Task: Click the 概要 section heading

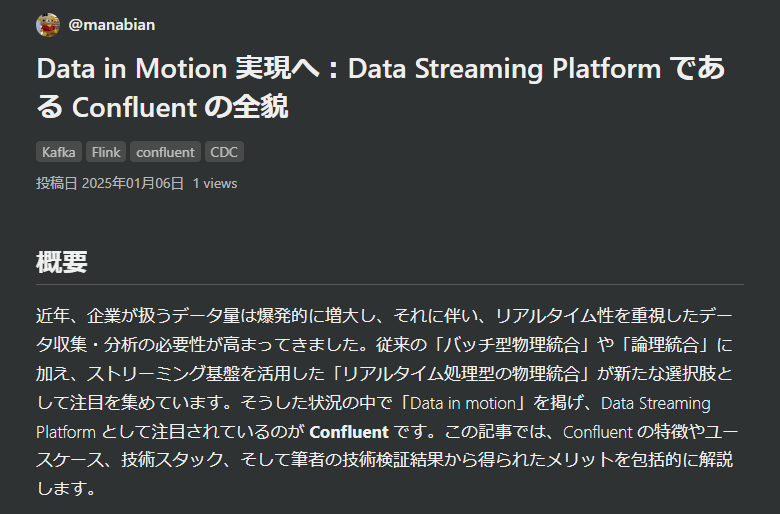Action: point(62,262)
